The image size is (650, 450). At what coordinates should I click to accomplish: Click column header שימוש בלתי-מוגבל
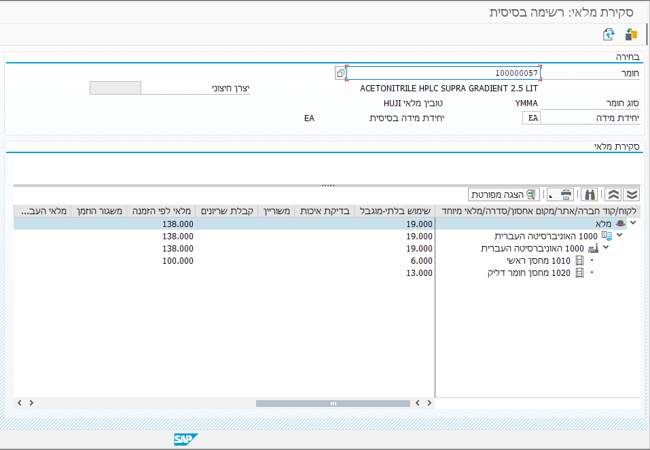coord(395,211)
